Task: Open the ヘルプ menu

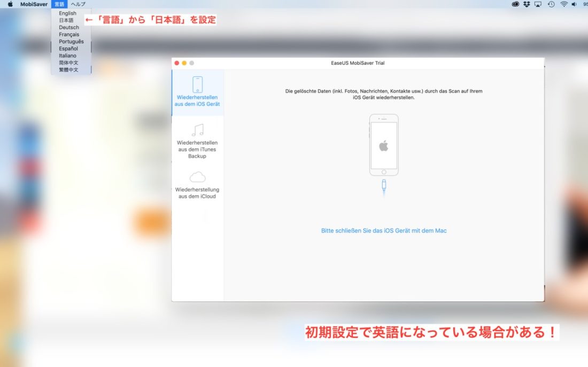Action: 78,4
